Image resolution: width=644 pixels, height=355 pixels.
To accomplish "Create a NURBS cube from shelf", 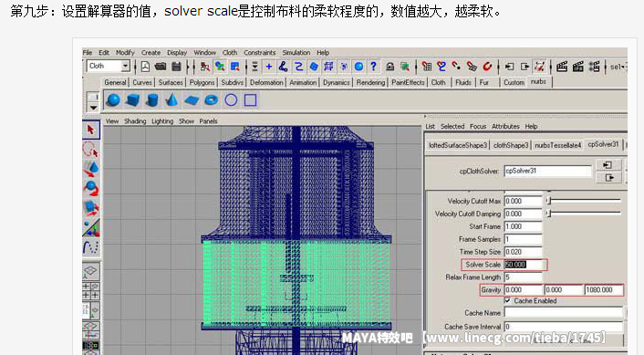I will 132,99.
